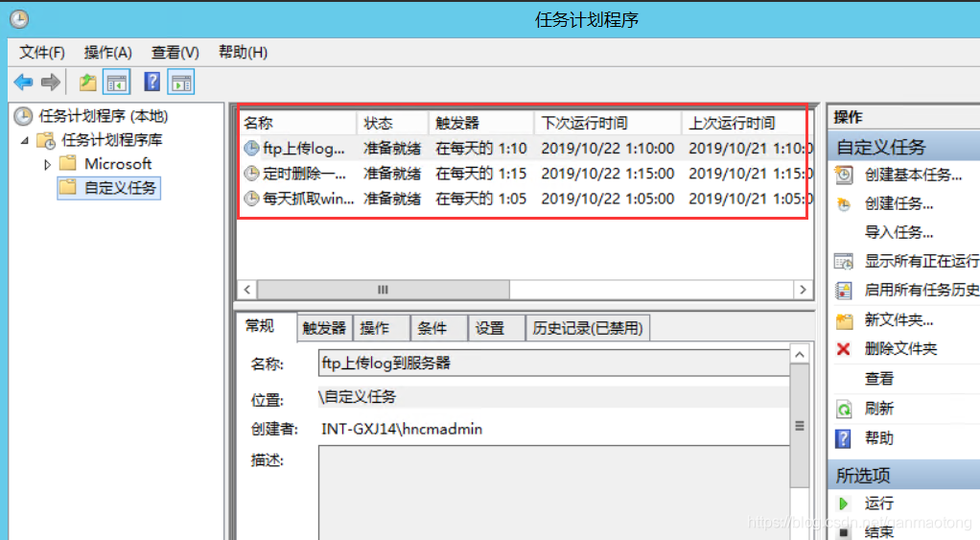Image resolution: width=980 pixels, height=540 pixels.
Task: Toggle the Show/Hide Action Pane toolbar icon
Action: (181, 82)
